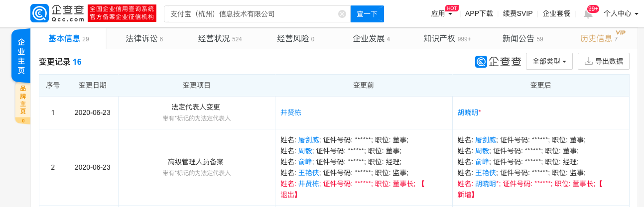
Task: Click 井贤栋 link in row 1
Action: (x=291, y=112)
